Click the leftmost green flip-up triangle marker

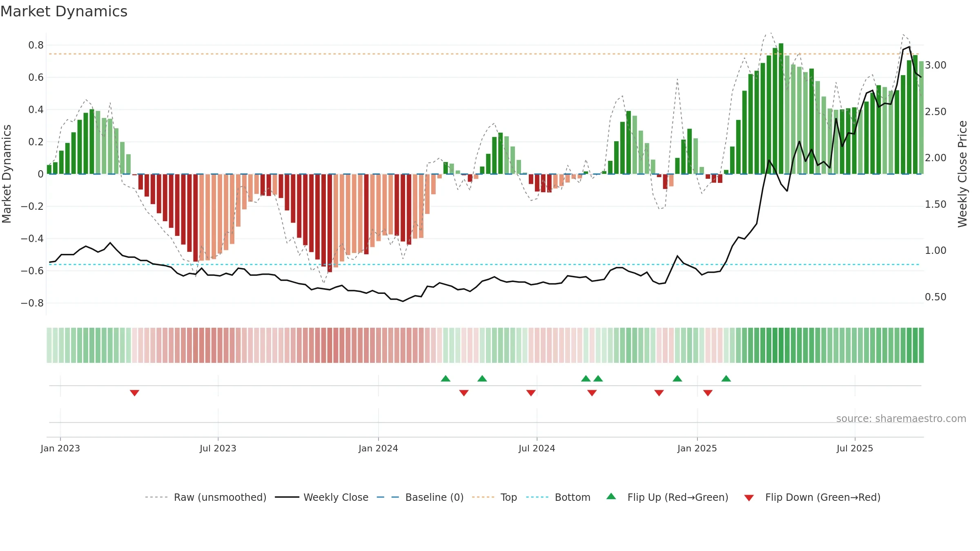pos(445,378)
